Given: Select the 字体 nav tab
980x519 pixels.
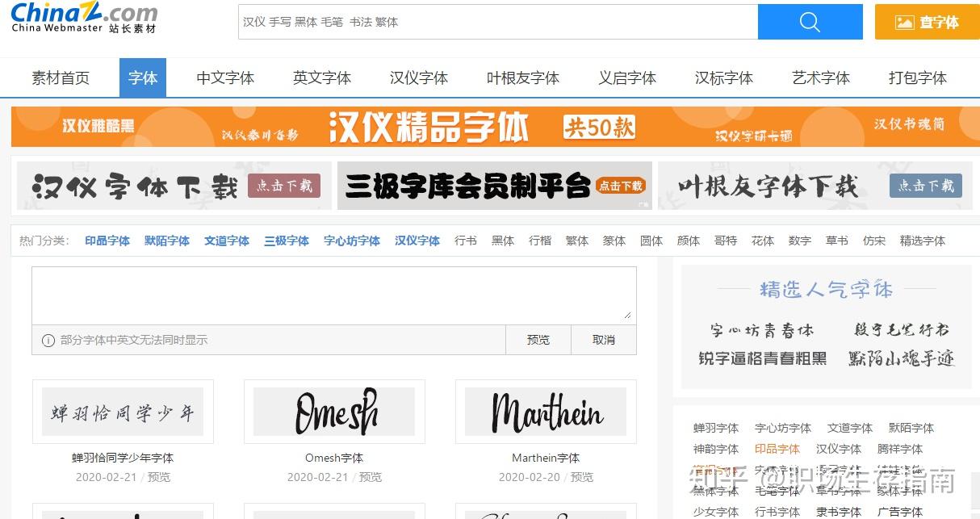Looking at the screenshot, I should [x=143, y=78].
